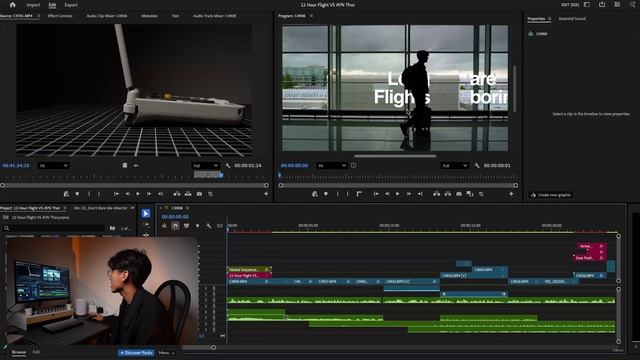Open Source monitor playback resolution dropdown
Image resolution: width=640 pixels, height=360 pixels.
pyautogui.click(x=205, y=165)
